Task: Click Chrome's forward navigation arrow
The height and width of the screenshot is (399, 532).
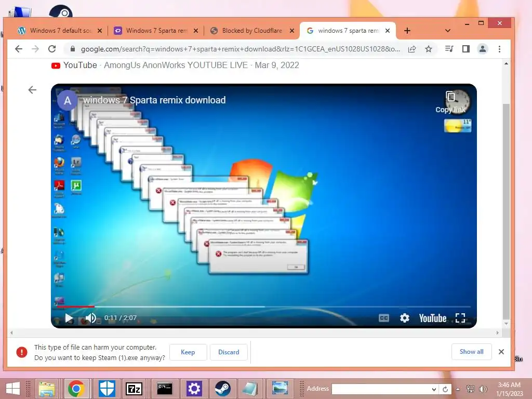Action: coord(35,49)
